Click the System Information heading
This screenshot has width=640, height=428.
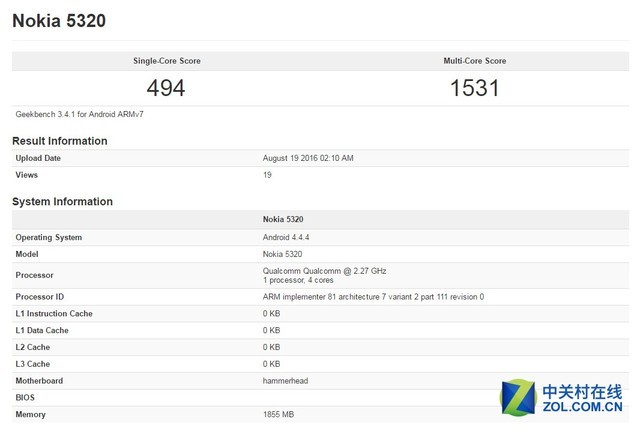click(62, 201)
